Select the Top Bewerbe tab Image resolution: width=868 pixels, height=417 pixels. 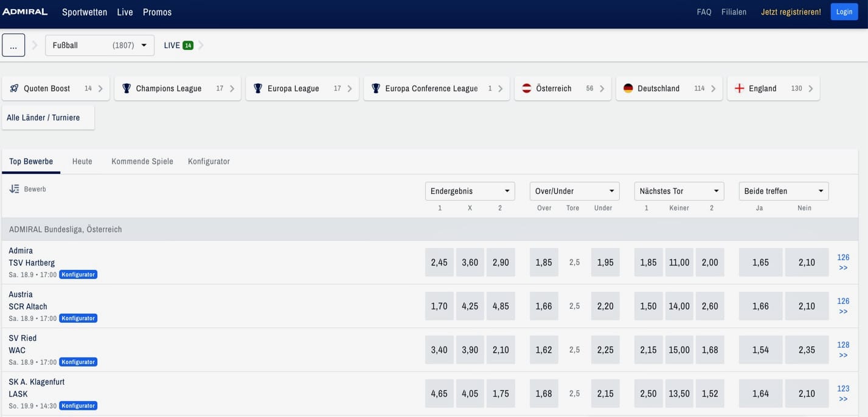(31, 161)
